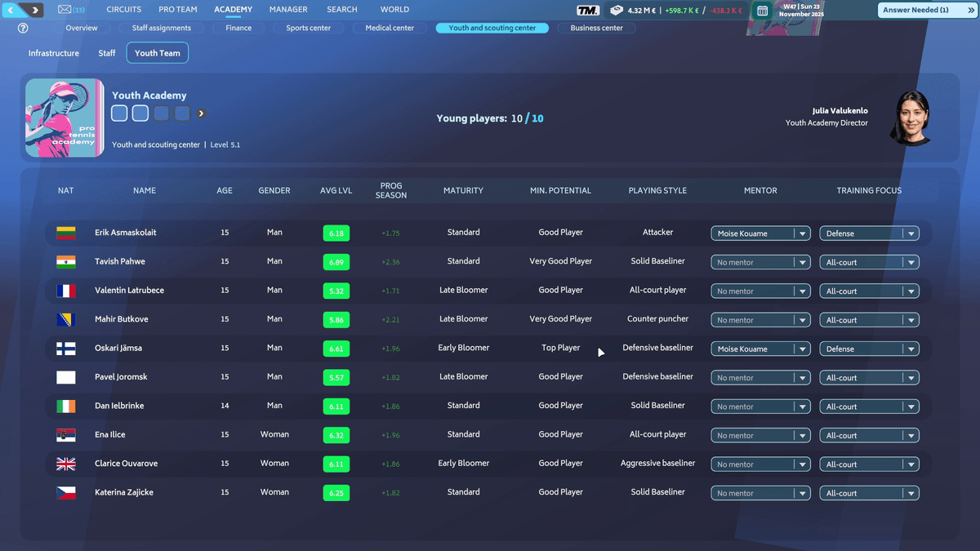980x551 pixels.
Task: Click Tavish Pahwe's India flag
Action: tap(65, 261)
